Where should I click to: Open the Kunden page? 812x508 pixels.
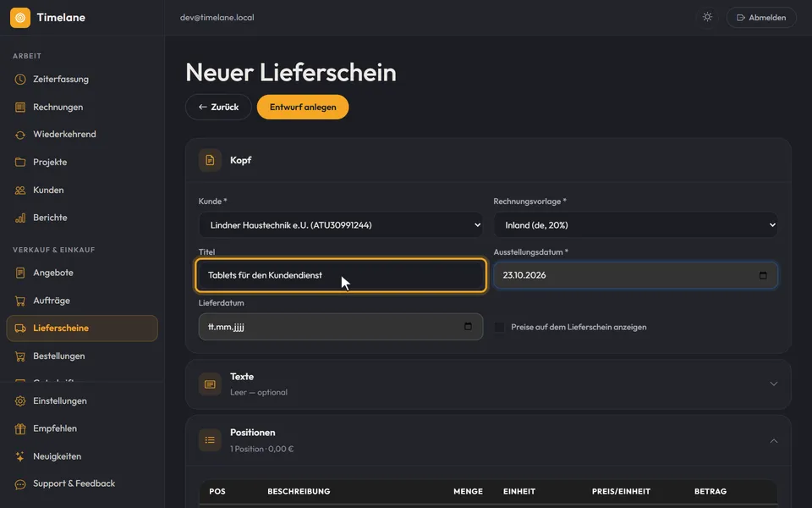point(82,190)
